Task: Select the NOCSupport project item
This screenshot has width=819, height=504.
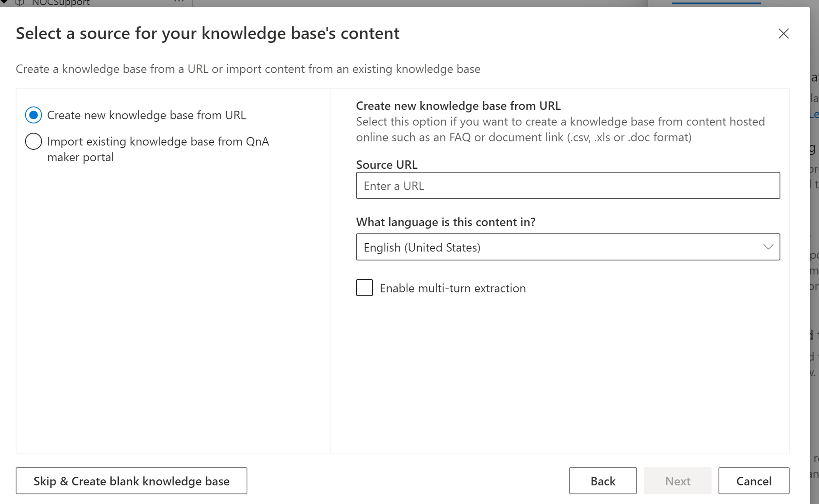Action: click(61, 3)
